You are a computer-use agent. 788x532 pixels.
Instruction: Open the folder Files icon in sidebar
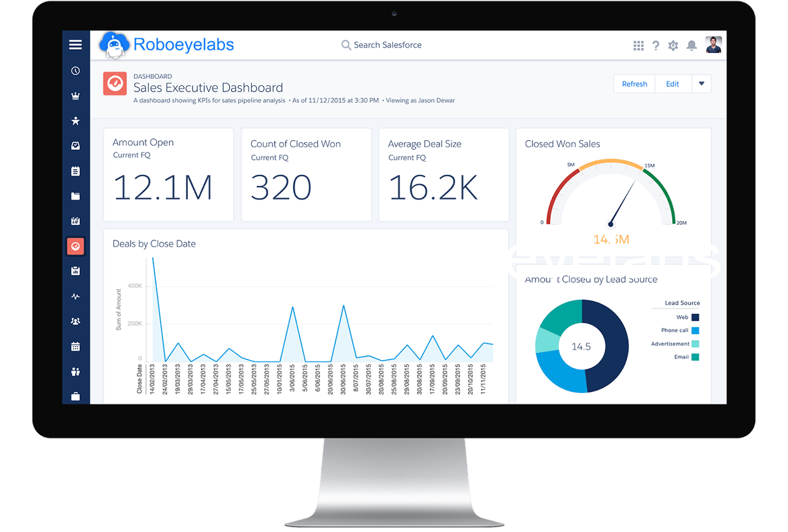[x=76, y=196]
